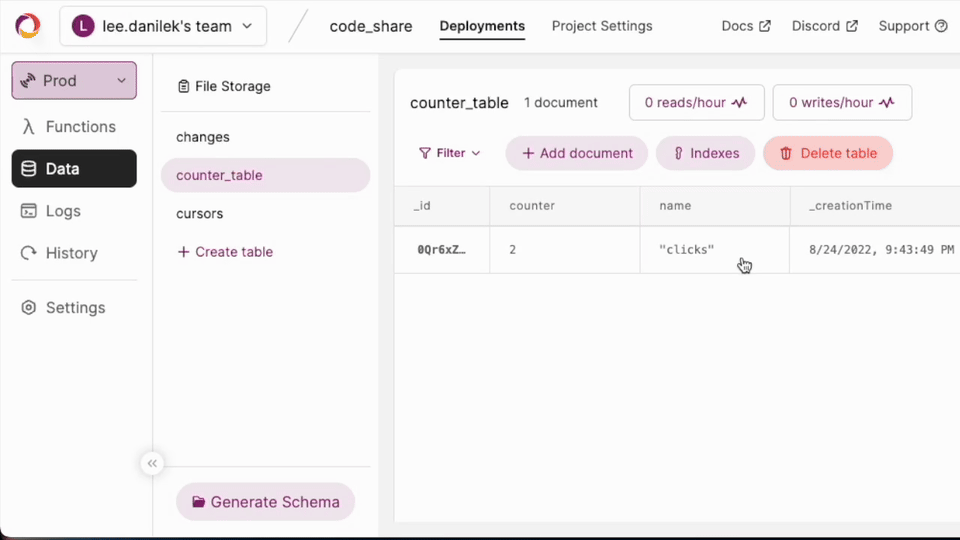Click the Delete table button
Viewport: 960px width, 540px height.
[x=828, y=153]
